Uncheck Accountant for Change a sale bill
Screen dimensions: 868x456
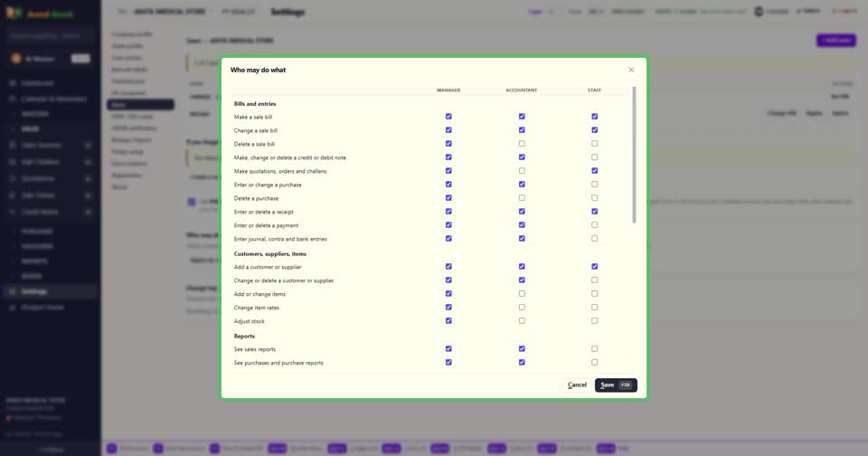tap(522, 130)
